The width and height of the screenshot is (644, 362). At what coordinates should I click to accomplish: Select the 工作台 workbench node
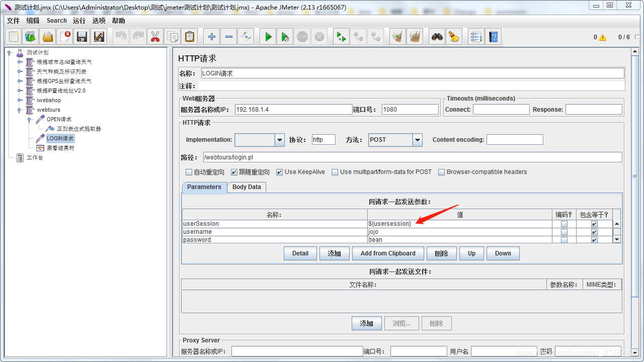click(x=35, y=157)
